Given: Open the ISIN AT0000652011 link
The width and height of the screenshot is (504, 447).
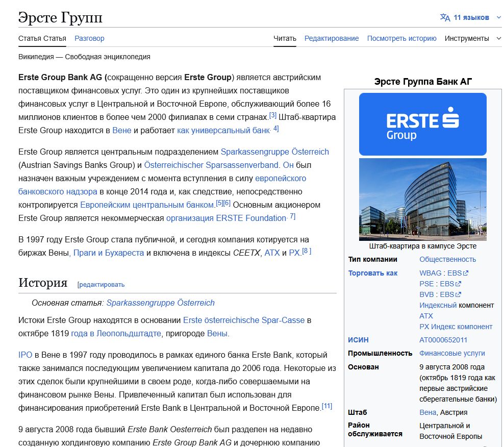Looking at the screenshot, I should tap(443, 340).
